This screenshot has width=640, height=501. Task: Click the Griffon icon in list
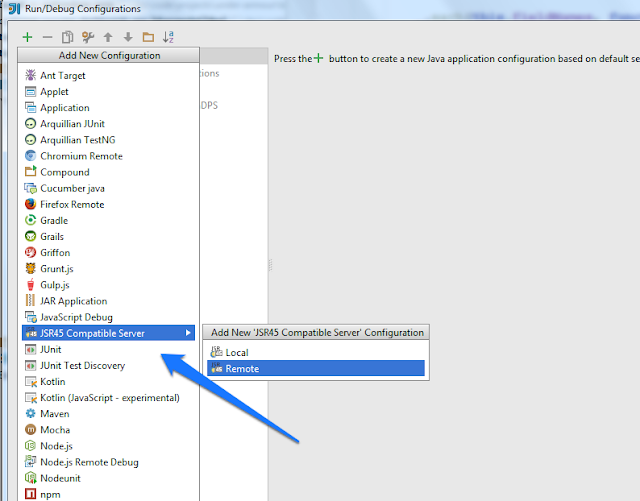click(x=31, y=252)
